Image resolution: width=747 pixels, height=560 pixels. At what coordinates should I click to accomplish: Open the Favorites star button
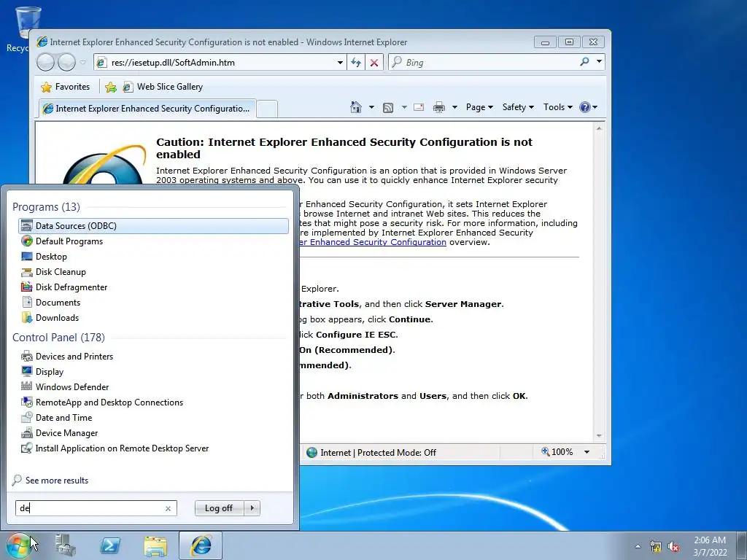(x=65, y=87)
